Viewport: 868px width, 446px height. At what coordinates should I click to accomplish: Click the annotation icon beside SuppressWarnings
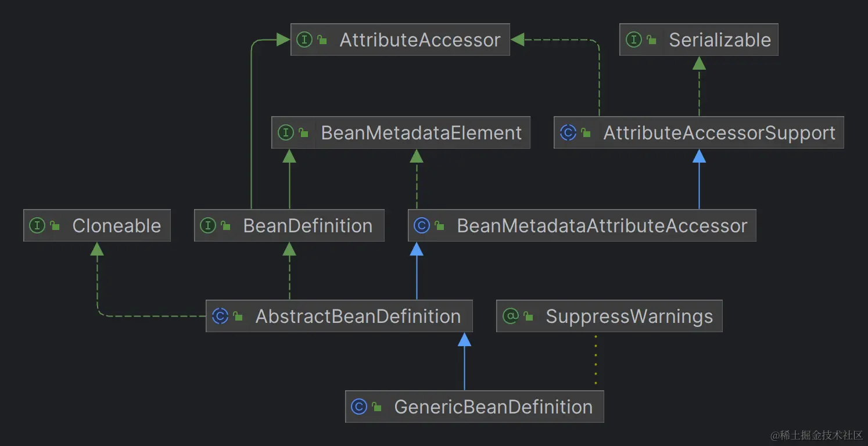pos(511,316)
